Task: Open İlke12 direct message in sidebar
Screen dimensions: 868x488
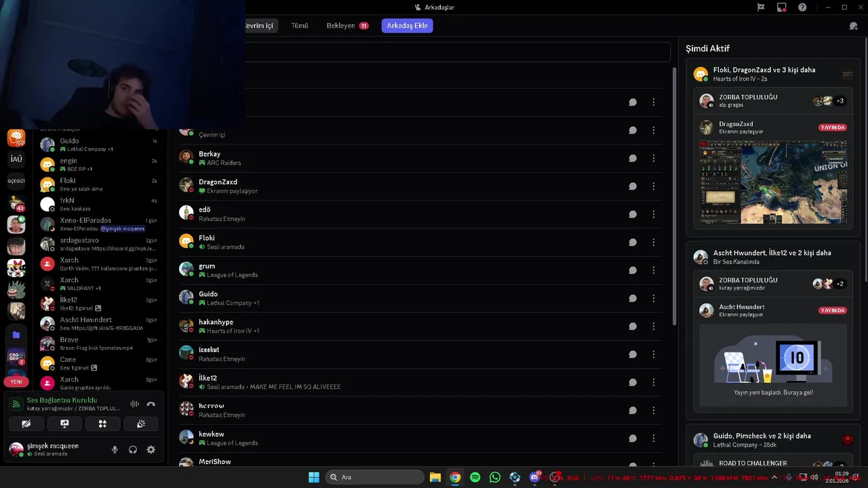Action: click(99, 304)
